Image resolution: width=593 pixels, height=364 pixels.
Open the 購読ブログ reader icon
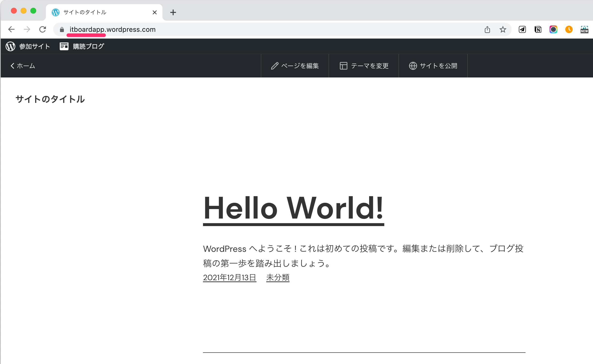64,46
